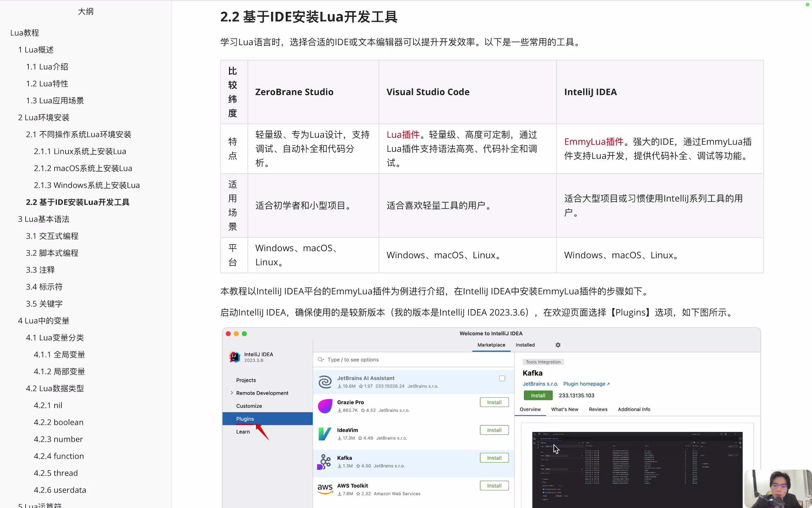Install the Kafka plugin
This screenshot has width=812, height=508.
(538, 395)
